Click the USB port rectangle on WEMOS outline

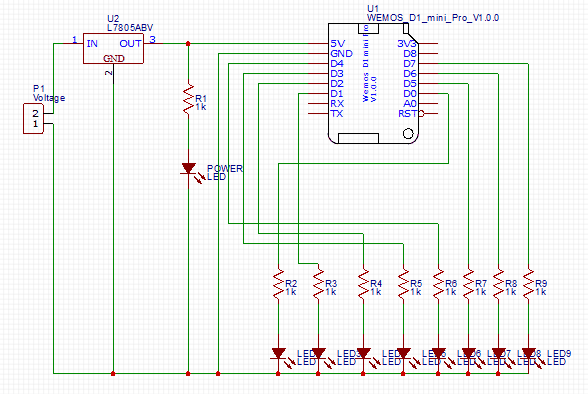pyautogui.click(x=358, y=138)
